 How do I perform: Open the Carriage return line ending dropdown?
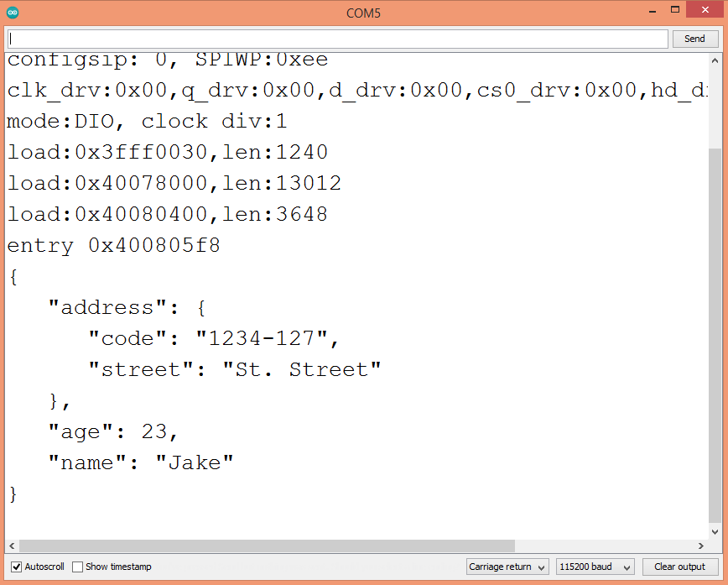pyautogui.click(x=507, y=567)
